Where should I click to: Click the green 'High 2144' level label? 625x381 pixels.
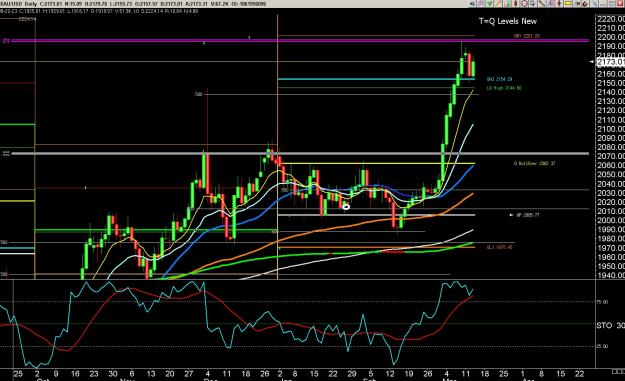pos(504,88)
